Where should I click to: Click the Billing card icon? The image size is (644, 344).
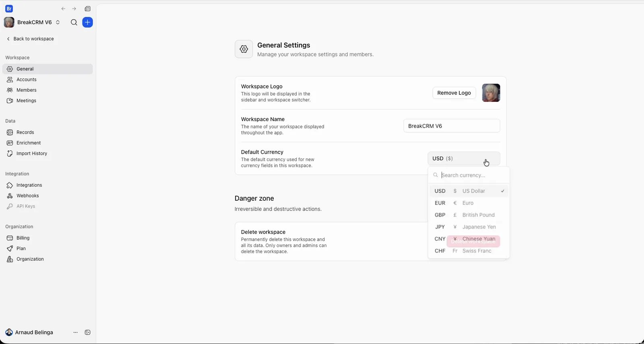coord(10,238)
